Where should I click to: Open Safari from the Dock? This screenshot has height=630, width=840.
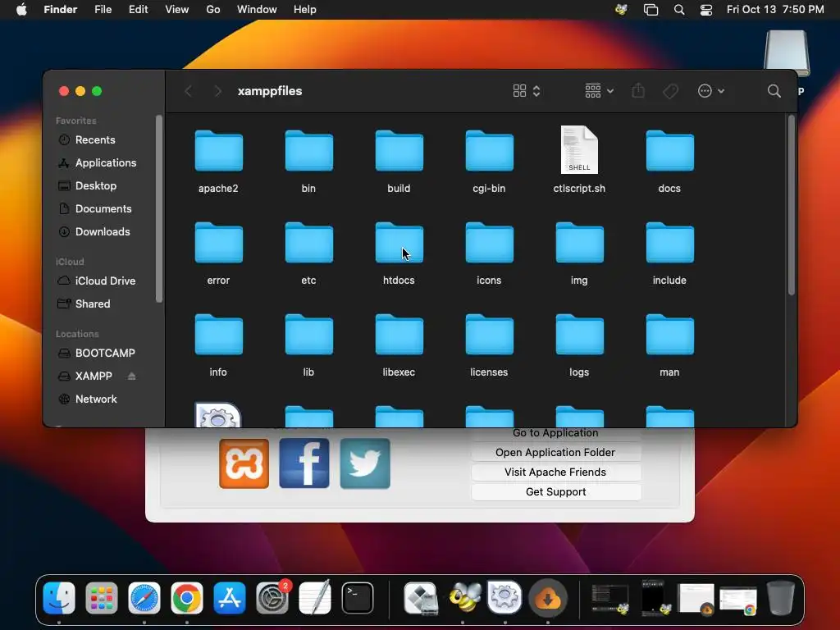(x=144, y=598)
